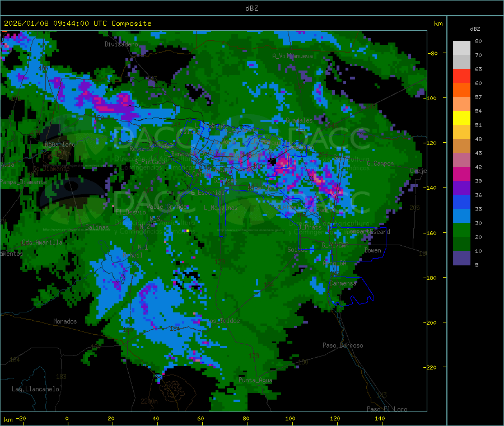Click the Agua_Toro map label
504x426 pixels.
pos(60,144)
